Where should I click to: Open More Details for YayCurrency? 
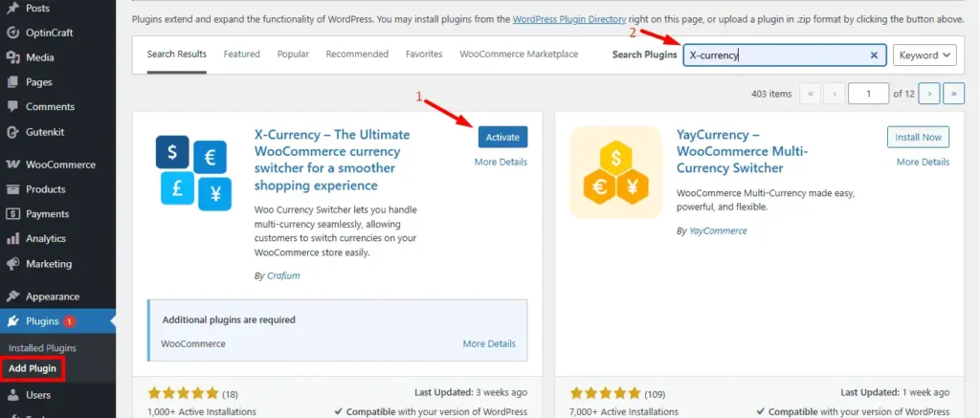pyautogui.click(x=924, y=162)
